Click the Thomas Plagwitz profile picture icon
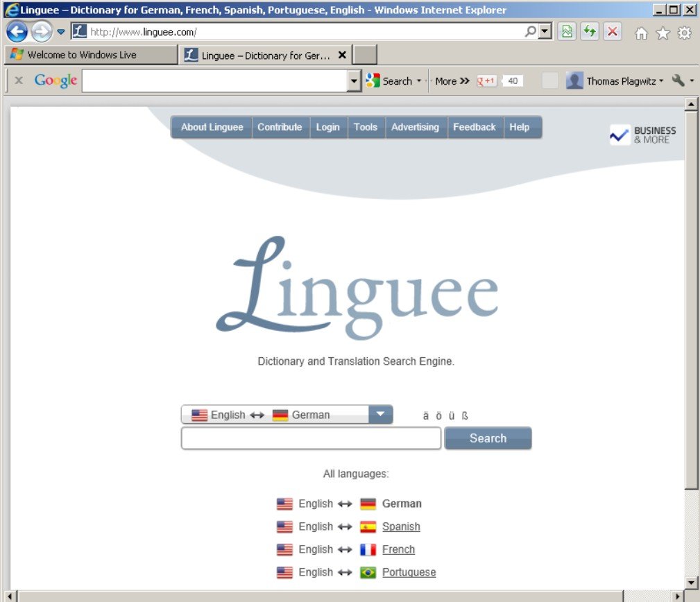700x602 pixels. [x=574, y=80]
